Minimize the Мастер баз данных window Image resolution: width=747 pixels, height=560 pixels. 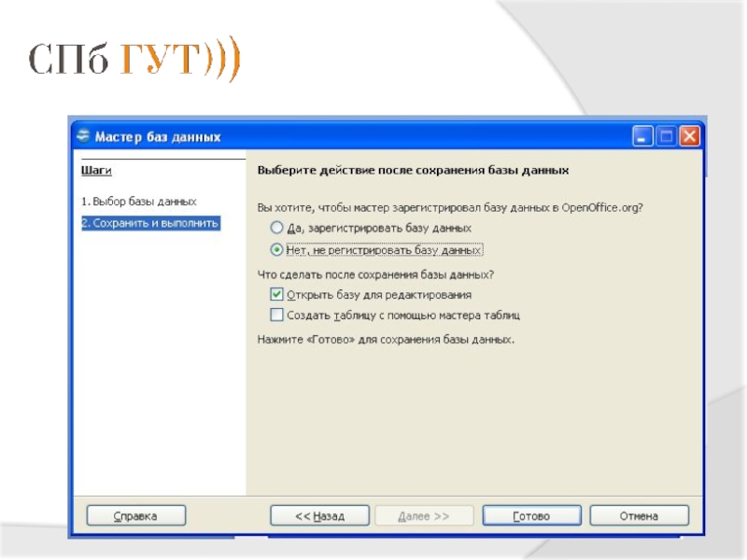pos(642,136)
